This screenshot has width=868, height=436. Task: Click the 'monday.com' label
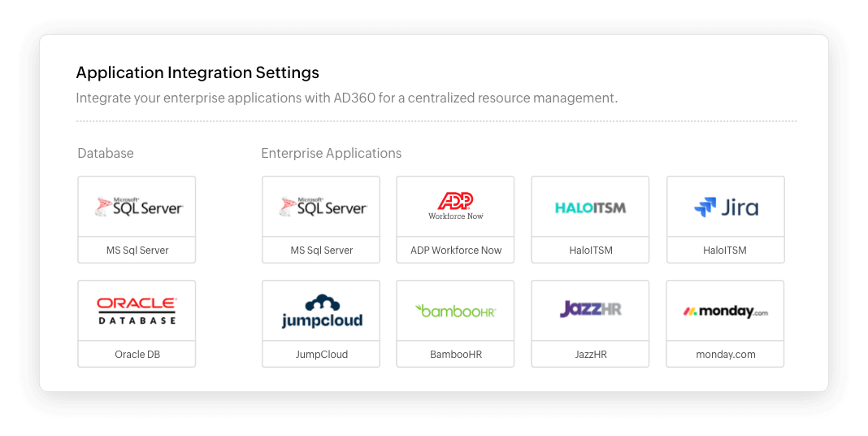[x=726, y=355]
